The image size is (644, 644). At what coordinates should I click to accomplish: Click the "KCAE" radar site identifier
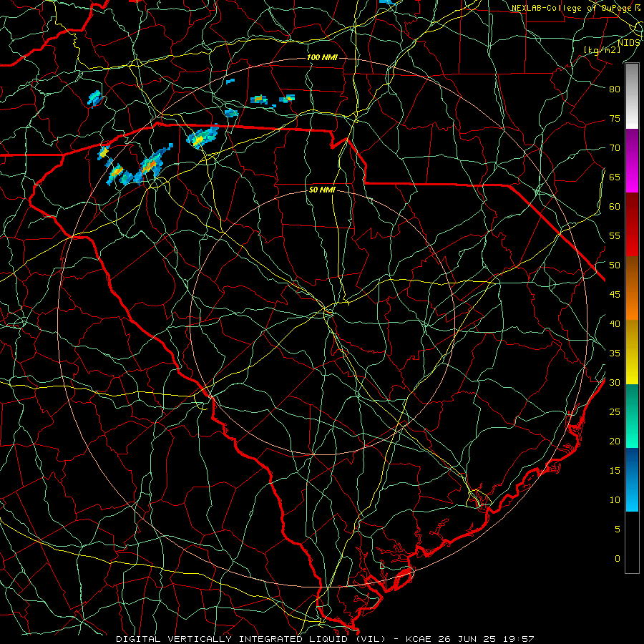click(418, 639)
